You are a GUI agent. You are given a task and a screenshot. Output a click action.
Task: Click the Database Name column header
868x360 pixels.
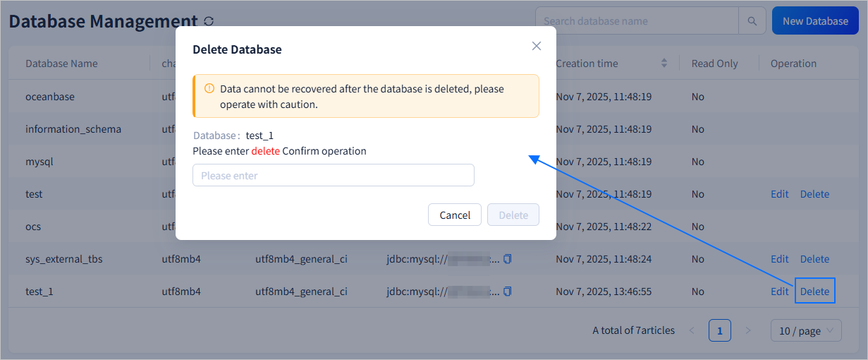[61, 64]
